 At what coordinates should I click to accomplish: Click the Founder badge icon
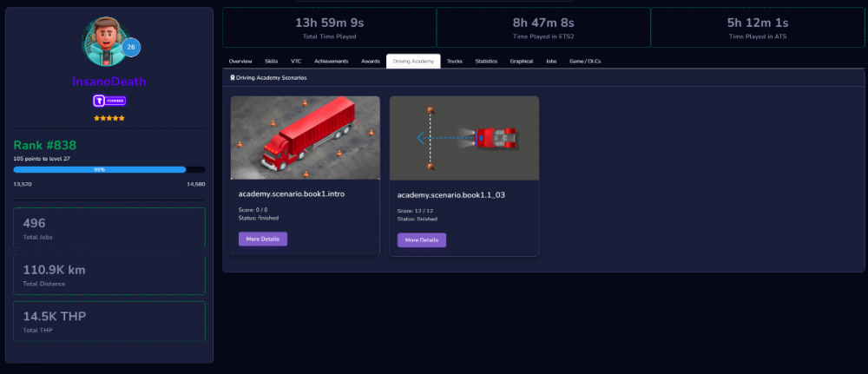pos(109,101)
